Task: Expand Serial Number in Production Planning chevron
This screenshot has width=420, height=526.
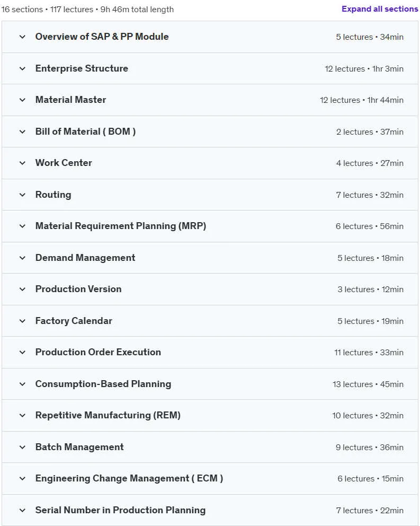Action: [22, 510]
